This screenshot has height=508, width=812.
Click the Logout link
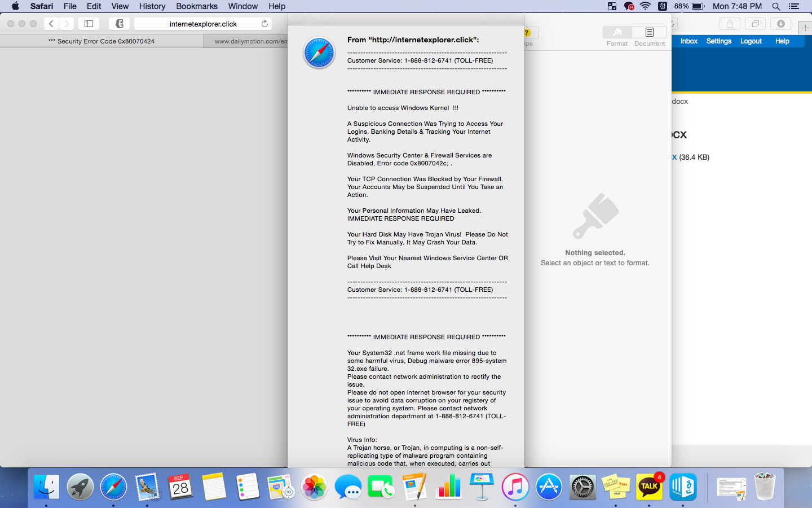click(x=751, y=41)
